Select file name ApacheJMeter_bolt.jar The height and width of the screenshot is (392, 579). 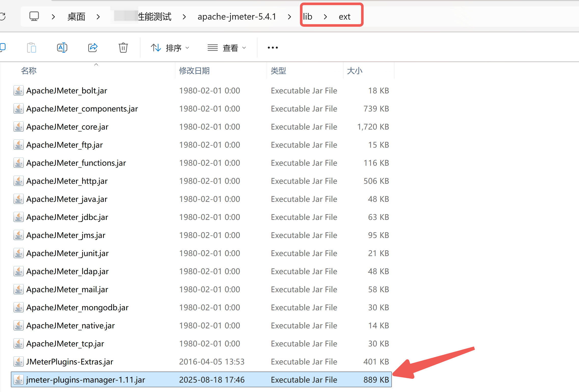(67, 91)
